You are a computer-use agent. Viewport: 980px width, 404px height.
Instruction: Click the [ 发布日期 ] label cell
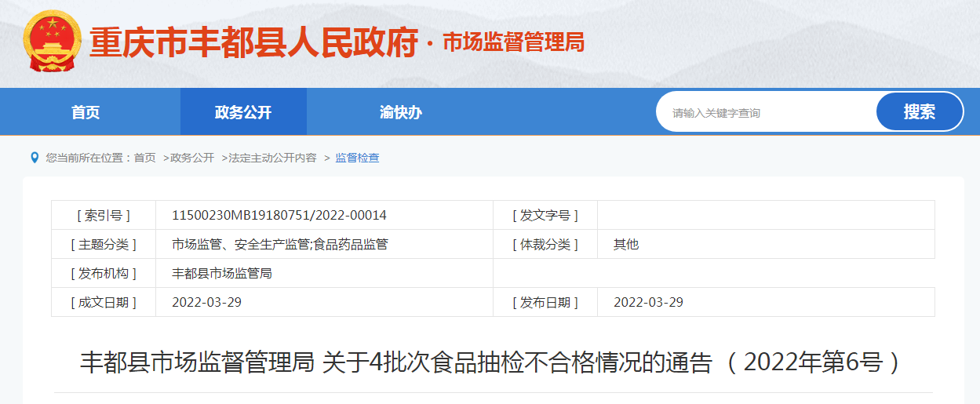(545, 302)
